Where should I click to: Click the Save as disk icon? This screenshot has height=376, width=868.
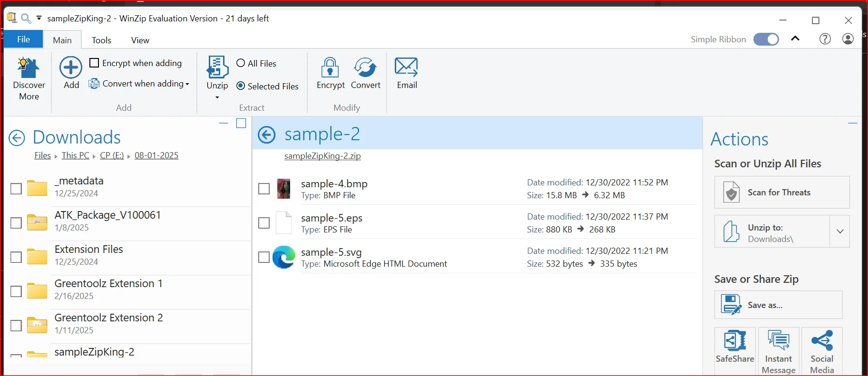731,305
